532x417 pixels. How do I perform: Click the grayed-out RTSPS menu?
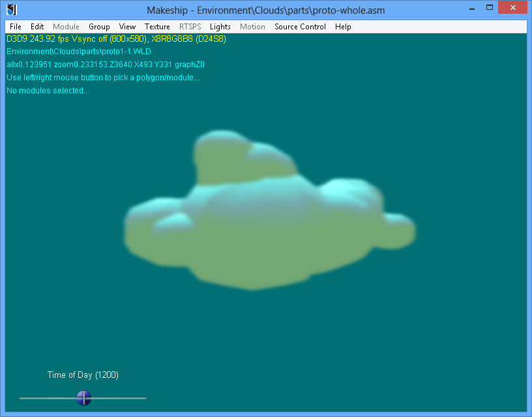coord(190,27)
